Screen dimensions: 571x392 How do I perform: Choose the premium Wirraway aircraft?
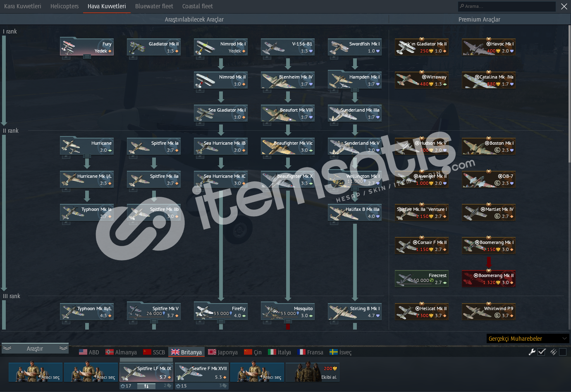(x=422, y=80)
